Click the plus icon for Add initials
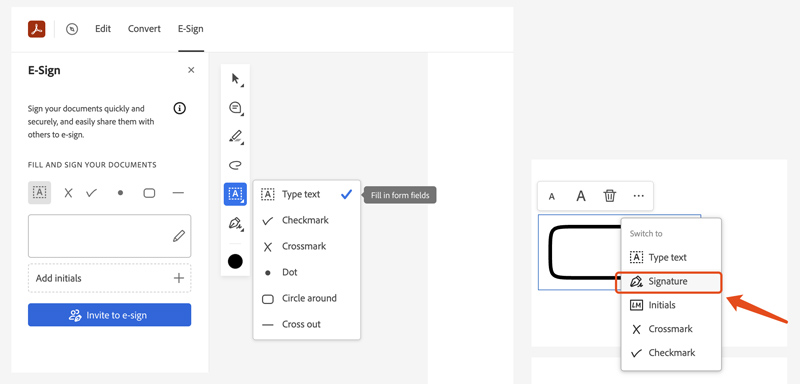800x384 pixels. coord(179,278)
